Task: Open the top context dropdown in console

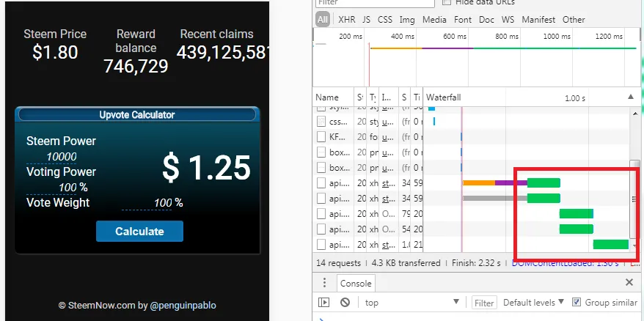Action: click(x=412, y=303)
